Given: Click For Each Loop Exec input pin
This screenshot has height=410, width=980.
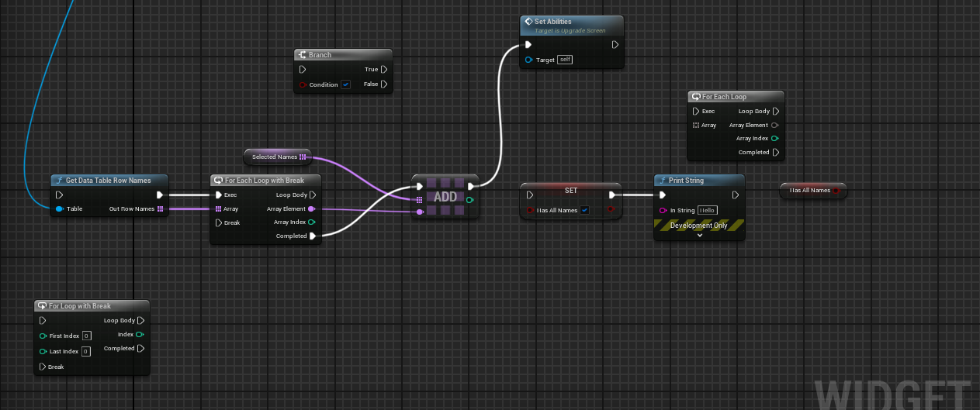Looking at the screenshot, I should pyautogui.click(x=696, y=111).
